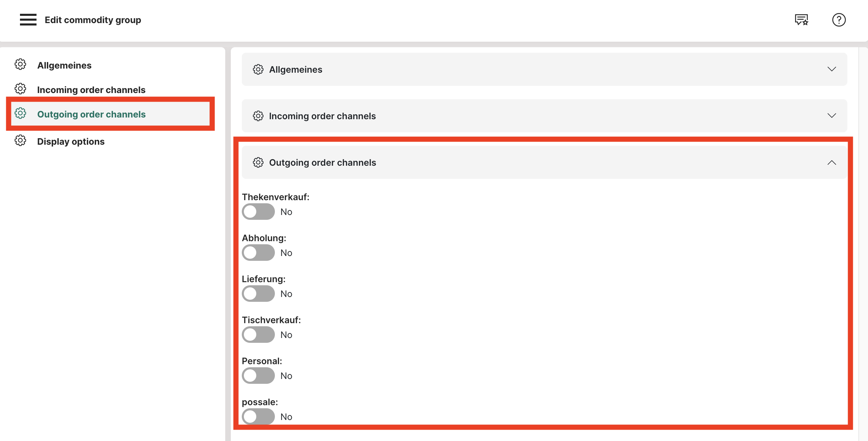Switch on the possale toggle

[258, 417]
